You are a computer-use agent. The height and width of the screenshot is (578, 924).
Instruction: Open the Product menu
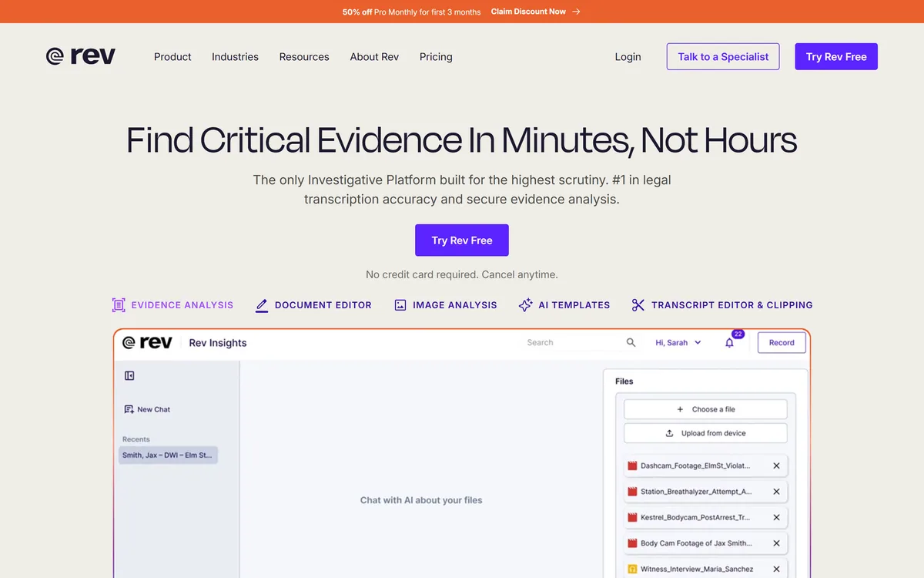coord(172,57)
